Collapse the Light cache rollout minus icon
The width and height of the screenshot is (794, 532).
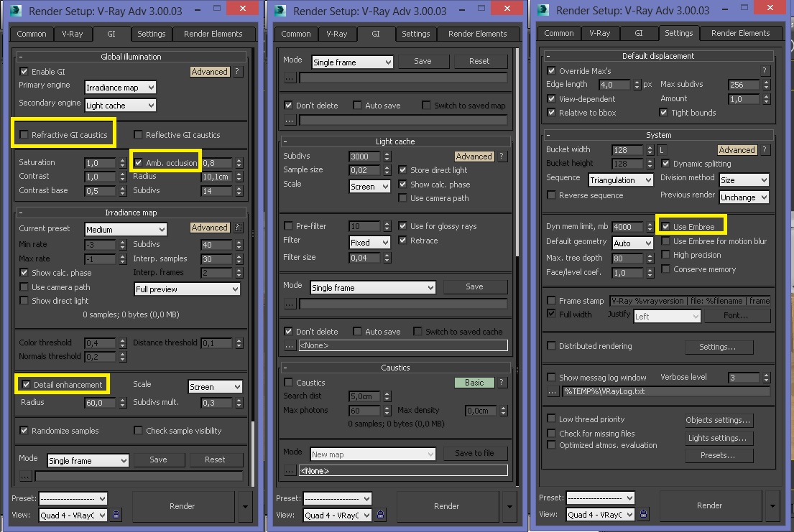[x=285, y=141]
